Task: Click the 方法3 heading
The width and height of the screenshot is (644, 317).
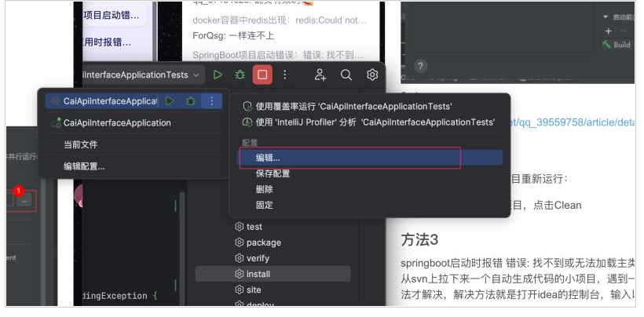Action: [x=419, y=240]
